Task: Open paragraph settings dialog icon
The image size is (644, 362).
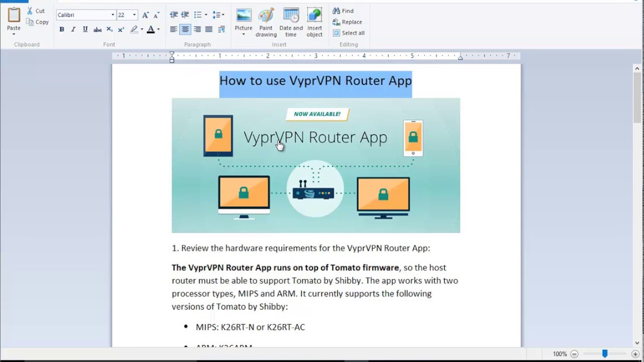Action: click(221, 30)
